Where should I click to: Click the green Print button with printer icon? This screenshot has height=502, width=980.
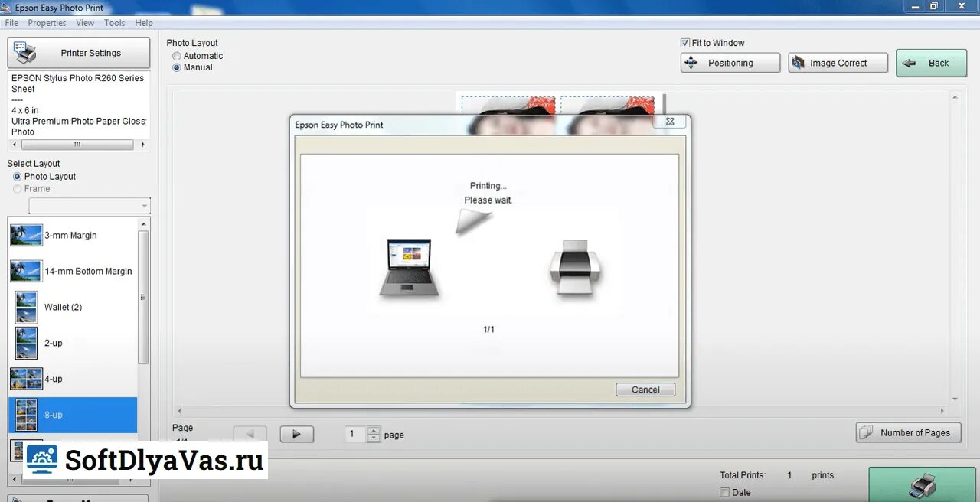click(923, 484)
